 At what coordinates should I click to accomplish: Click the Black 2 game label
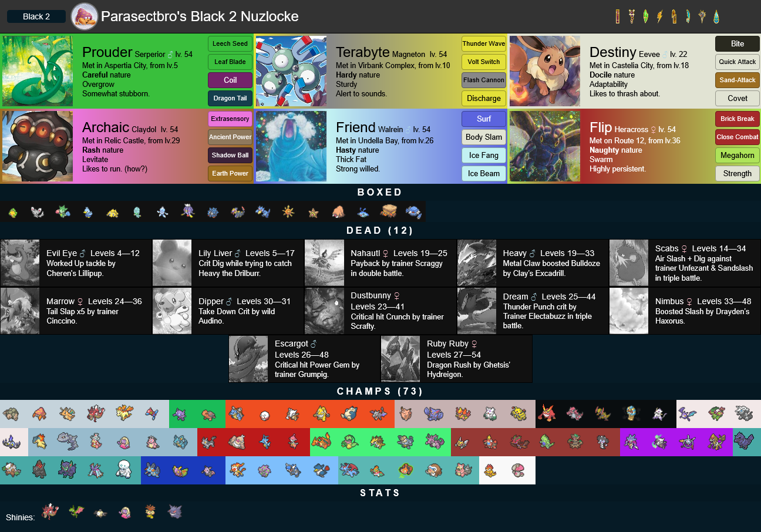pyautogui.click(x=36, y=16)
